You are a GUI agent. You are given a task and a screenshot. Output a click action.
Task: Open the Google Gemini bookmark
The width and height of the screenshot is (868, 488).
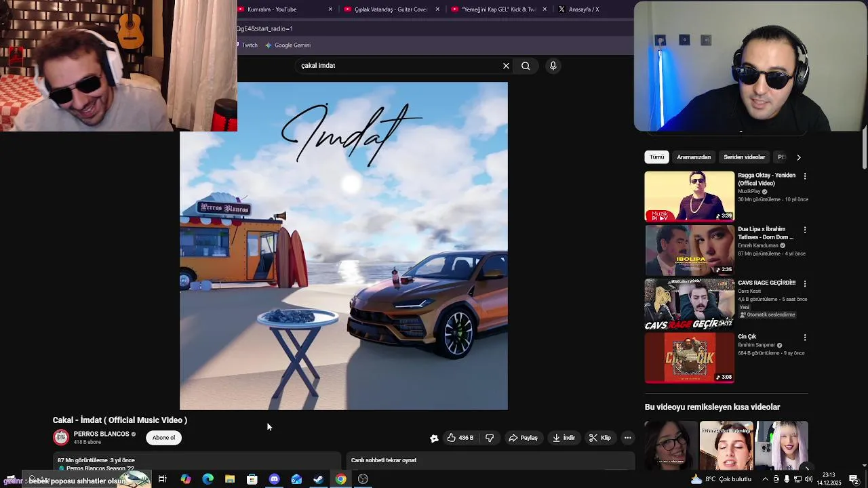pos(288,45)
